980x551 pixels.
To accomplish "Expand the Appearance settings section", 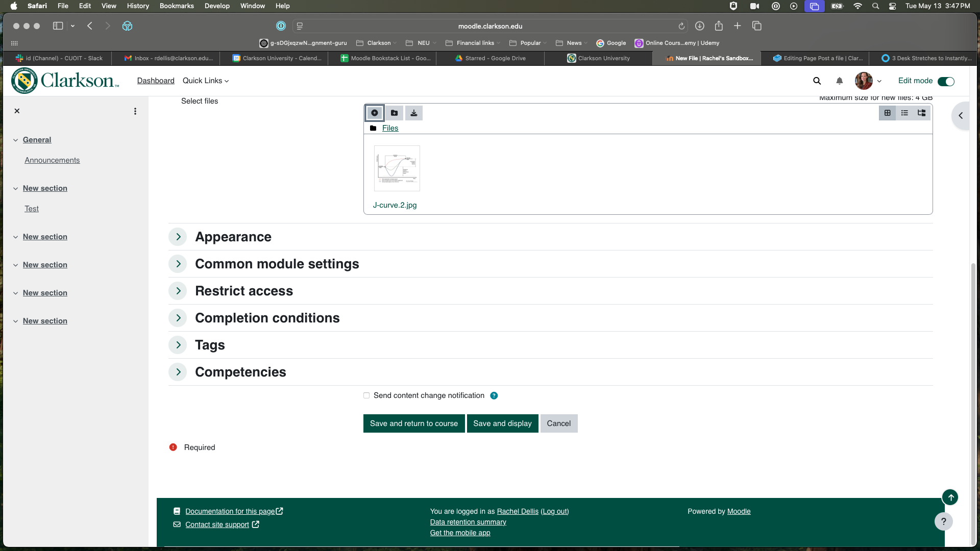I will [178, 237].
